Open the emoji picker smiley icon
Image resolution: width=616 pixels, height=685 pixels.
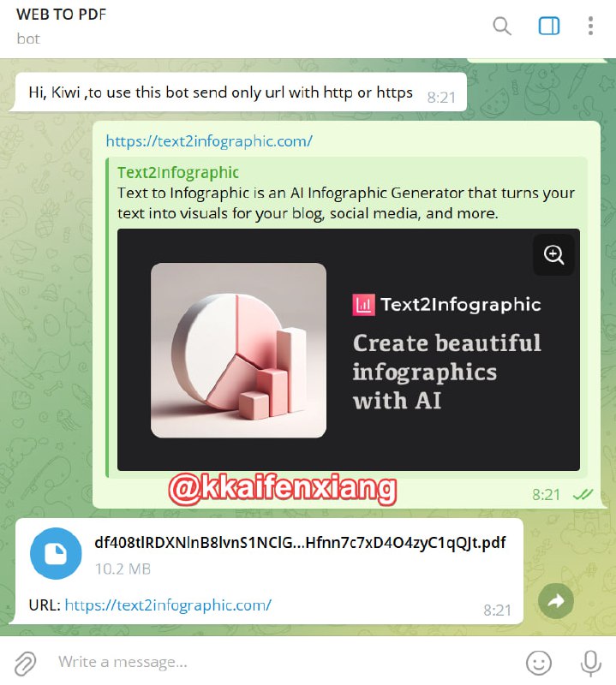tap(539, 663)
